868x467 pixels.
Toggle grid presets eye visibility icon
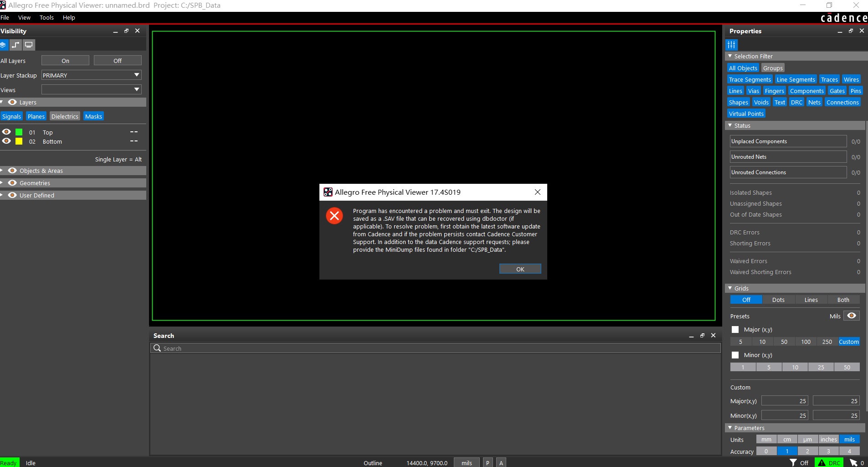852,316
